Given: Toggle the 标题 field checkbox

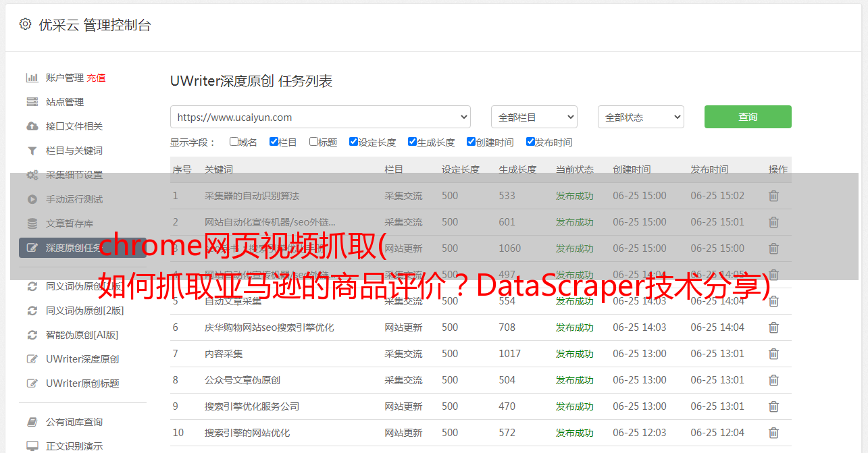Looking at the screenshot, I should [313, 142].
